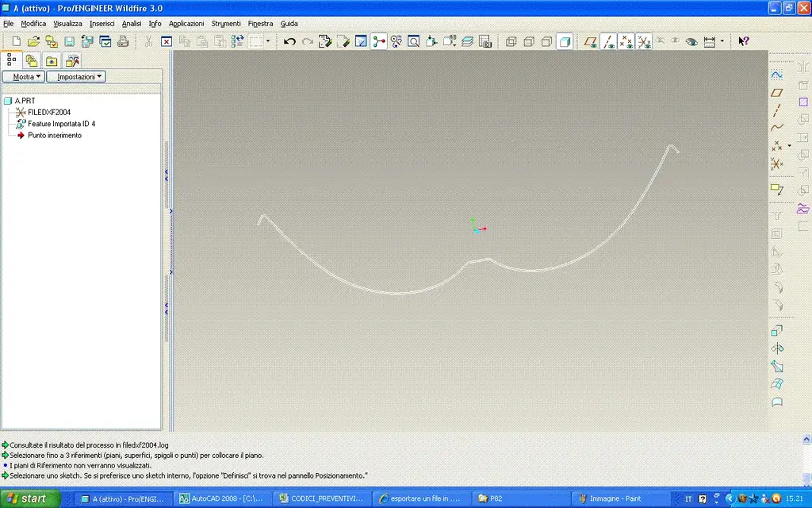Open the Applicazioni menu
This screenshot has height=508, width=812.
point(186,23)
